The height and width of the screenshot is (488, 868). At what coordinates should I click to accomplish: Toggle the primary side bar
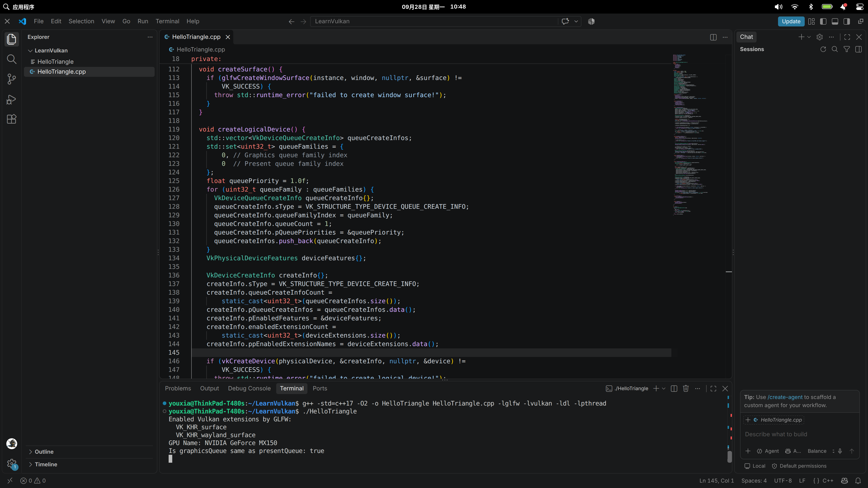(x=823, y=21)
